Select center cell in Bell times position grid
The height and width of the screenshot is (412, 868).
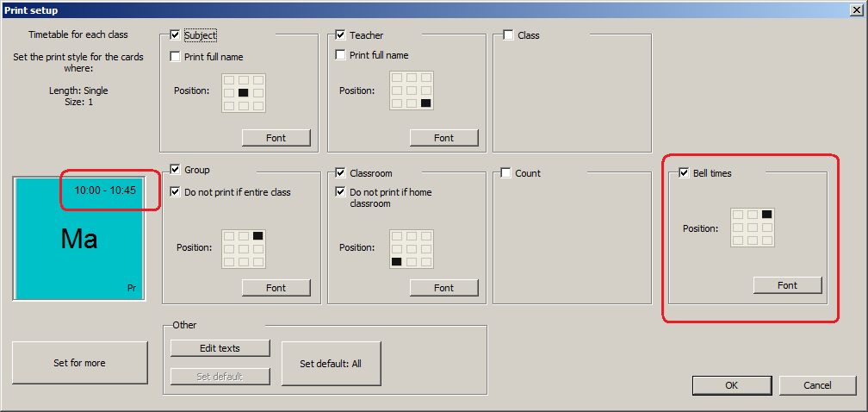point(752,228)
